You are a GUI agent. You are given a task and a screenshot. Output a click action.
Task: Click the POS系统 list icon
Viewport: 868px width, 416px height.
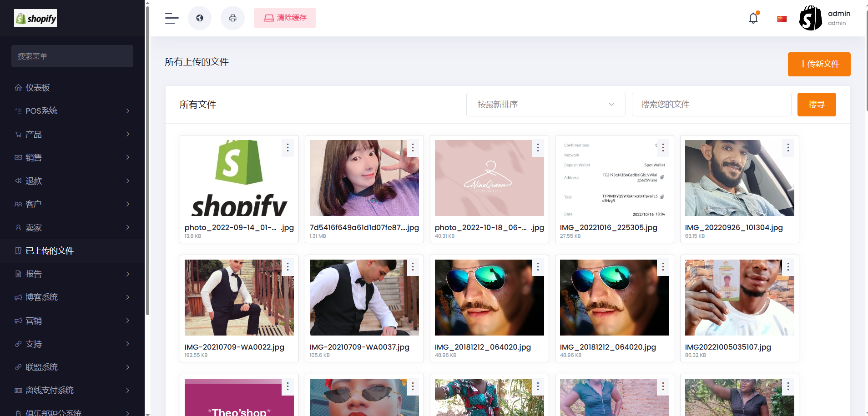18,111
